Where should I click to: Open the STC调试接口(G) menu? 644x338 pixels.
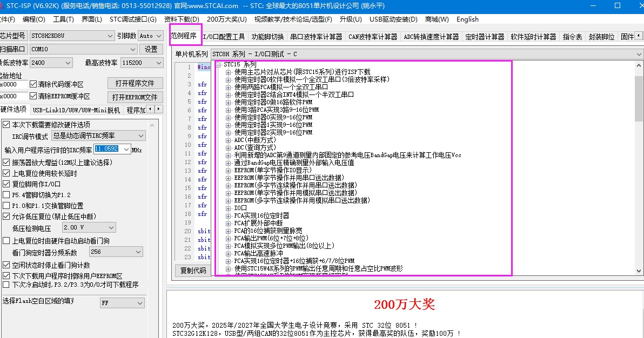133,19
